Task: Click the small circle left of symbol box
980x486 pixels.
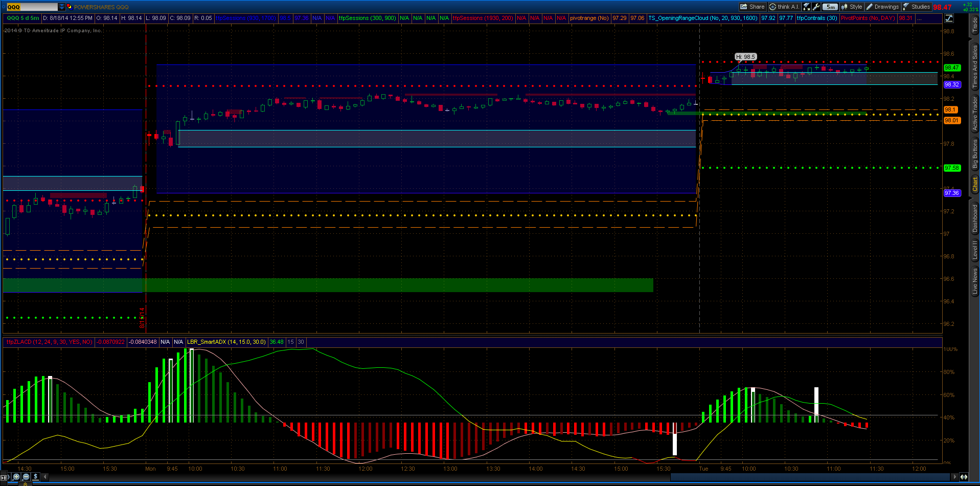Action: pyautogui.click(x=3, y=7)
